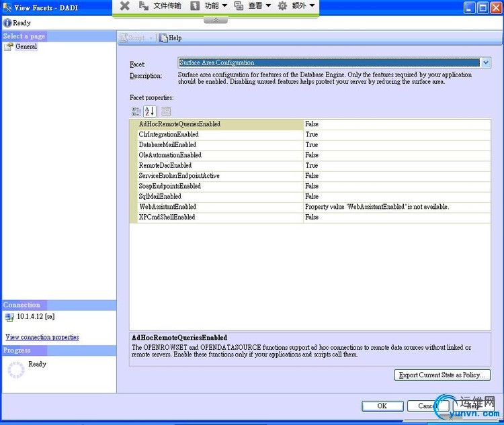Screen dimensions: 504x425
Task: Click the Categorized sort icon
Action: [136, 111]
